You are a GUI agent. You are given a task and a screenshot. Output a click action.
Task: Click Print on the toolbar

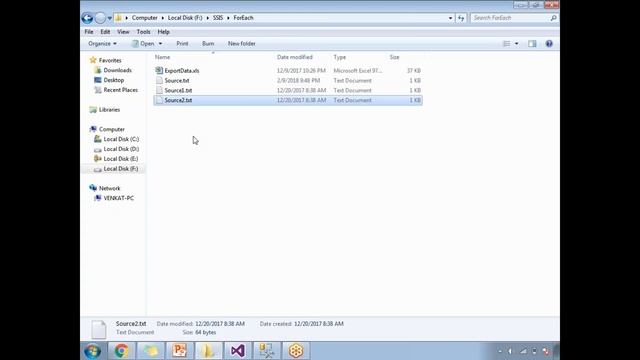182,44
